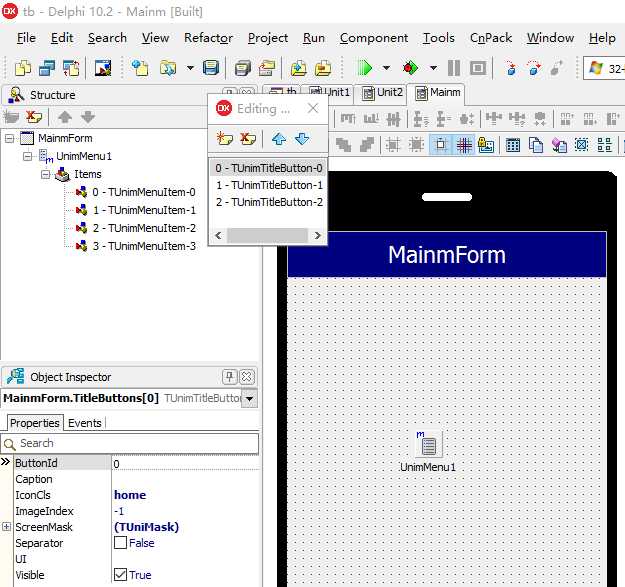Click the Remove file from project icon
Viewport: 625px width, 587px height.
pos(322,68)
